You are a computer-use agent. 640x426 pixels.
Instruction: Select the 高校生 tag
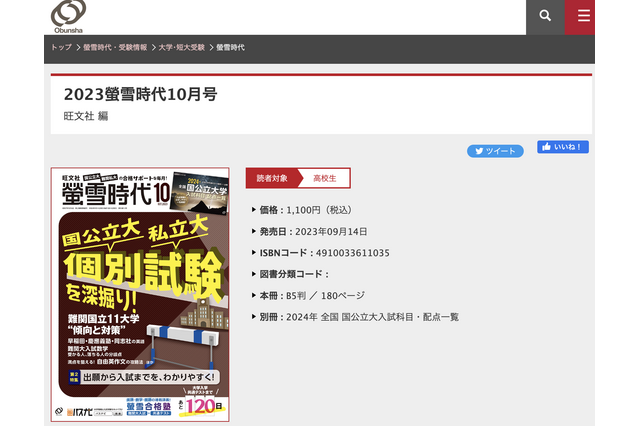click(x=325, y=178)
